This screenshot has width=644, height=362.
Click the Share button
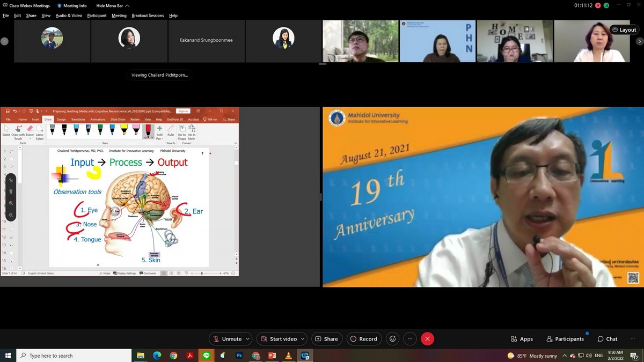pyautogui.click(x=326, y=339)
